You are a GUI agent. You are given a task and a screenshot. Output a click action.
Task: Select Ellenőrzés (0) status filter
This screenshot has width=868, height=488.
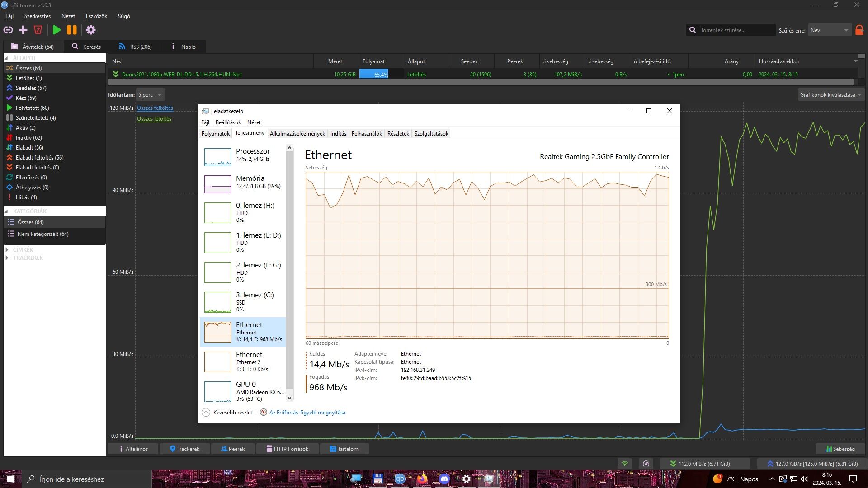point(54,178)
